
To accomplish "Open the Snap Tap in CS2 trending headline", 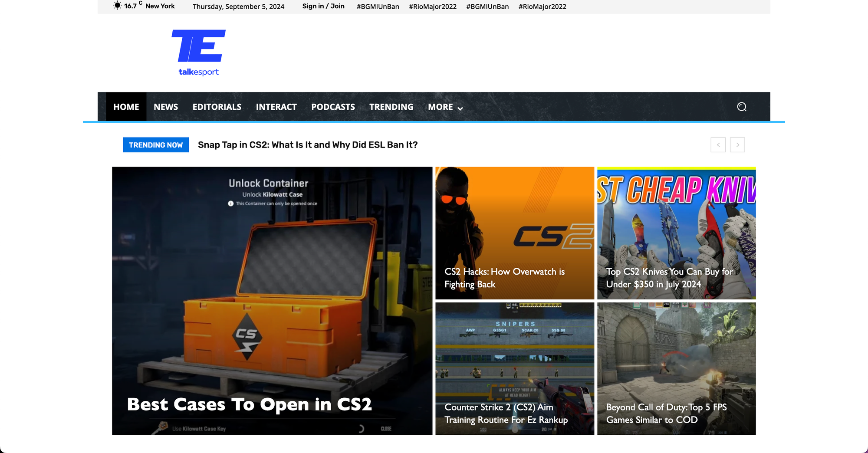I will [308, 145].
